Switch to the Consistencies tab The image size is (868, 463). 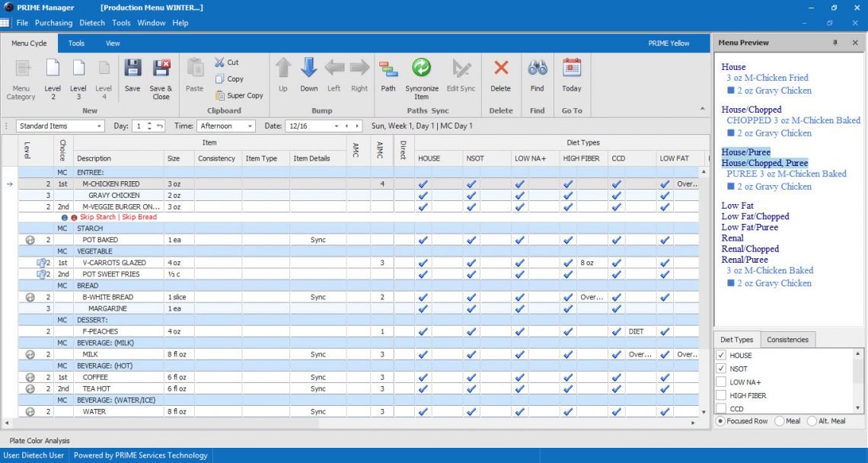coord(787,340)
